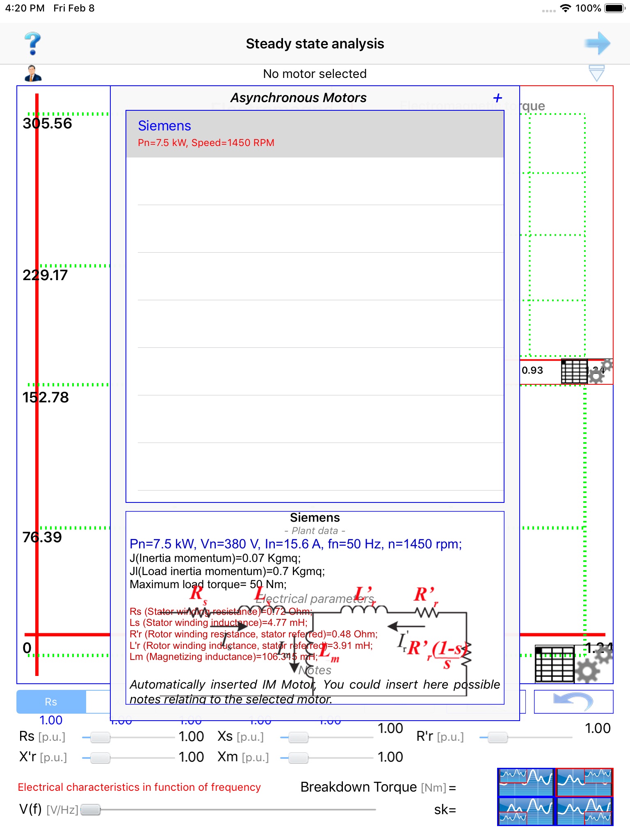630x840 pixels.
Task: Tap the person avatar icon
Action: point(33,74)
